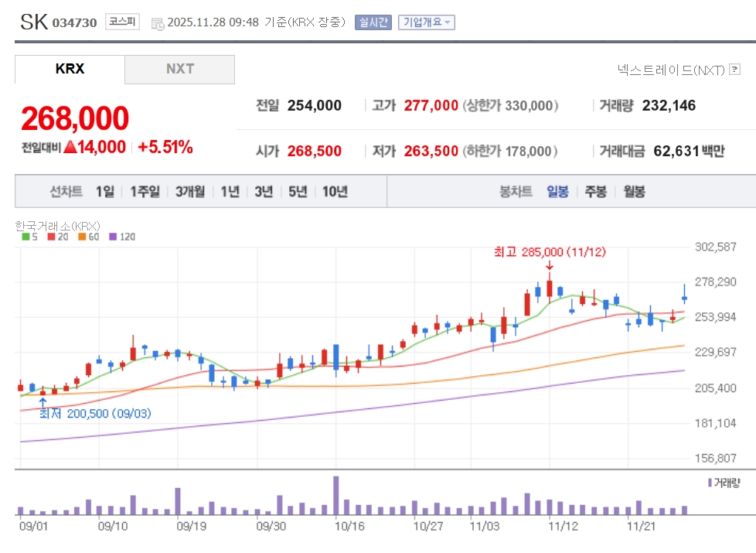Switch to the NXT tab
The image size is (756, 553).
click(x=179, y=69)
